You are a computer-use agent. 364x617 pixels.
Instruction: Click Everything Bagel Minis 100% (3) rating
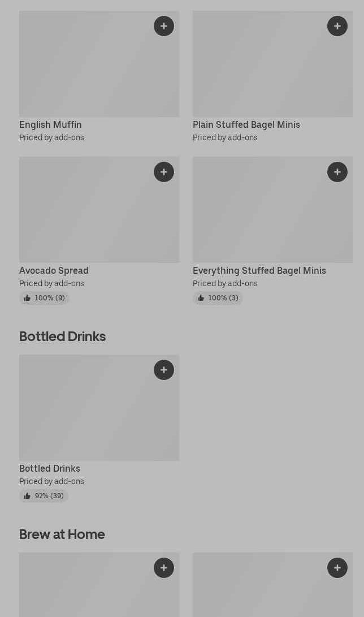(218, 298)
